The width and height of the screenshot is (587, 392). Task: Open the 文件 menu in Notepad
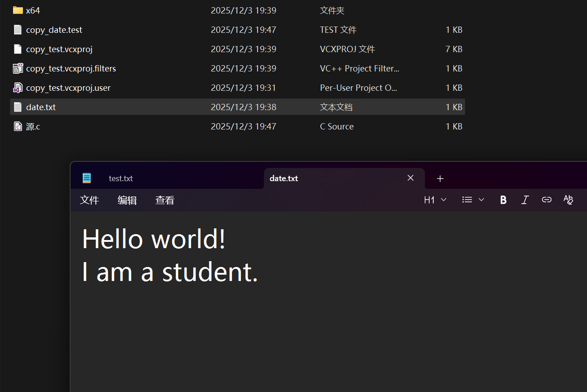pyautogui.click(x=89, y=200)
